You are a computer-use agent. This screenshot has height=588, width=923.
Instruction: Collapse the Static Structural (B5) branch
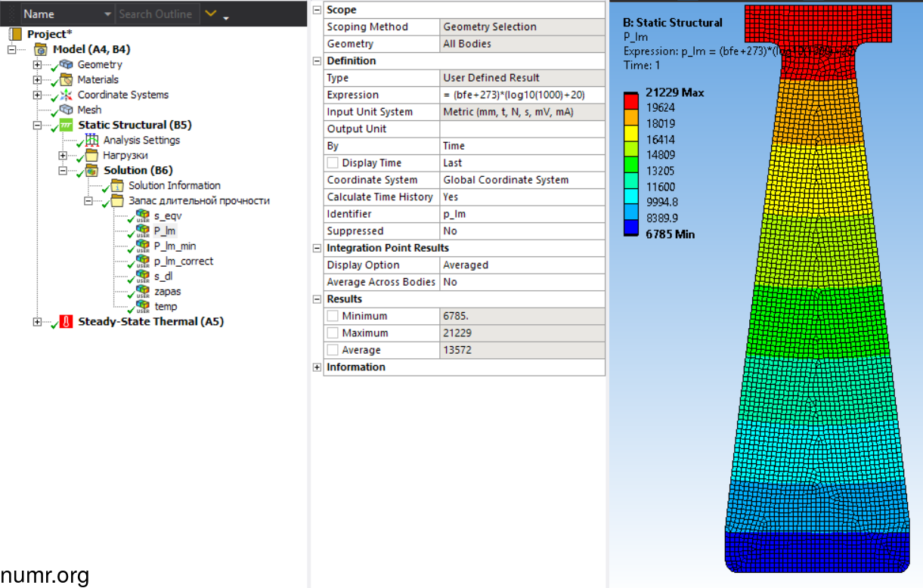click(38, 125)
